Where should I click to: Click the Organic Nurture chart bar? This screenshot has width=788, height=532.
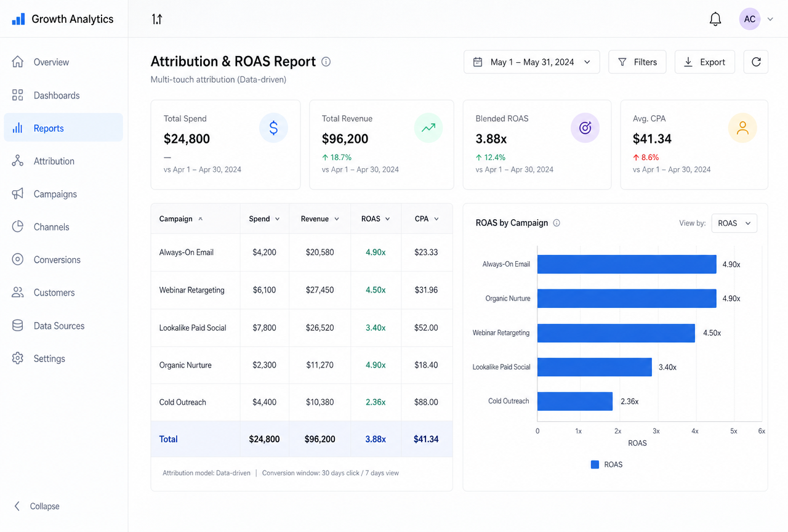click(627, 299)
